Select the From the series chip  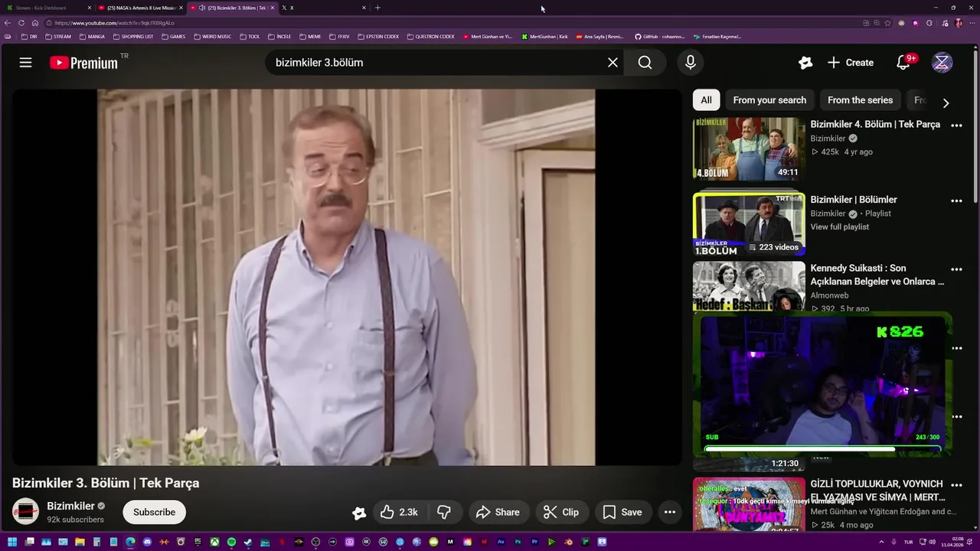(x=860, y=100)
